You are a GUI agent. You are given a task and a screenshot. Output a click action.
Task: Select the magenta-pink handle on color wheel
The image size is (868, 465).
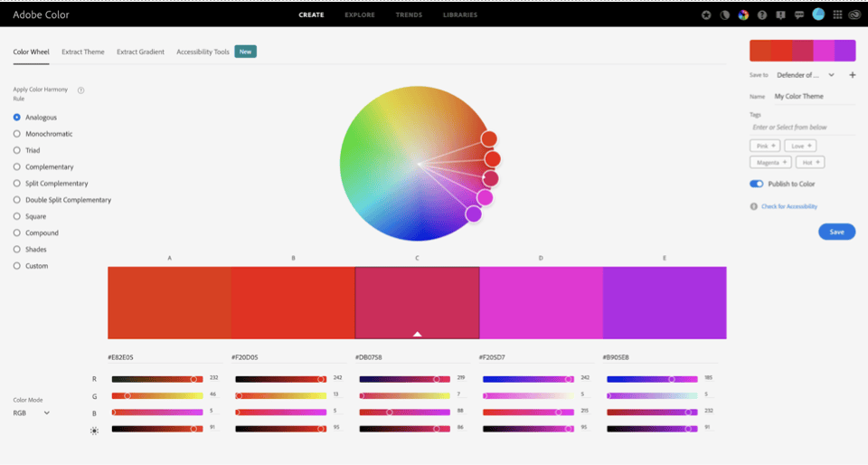click(485, 197)
